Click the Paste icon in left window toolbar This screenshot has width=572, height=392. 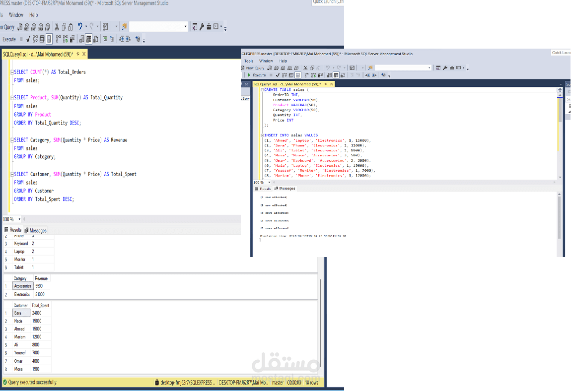coord(71,27)
